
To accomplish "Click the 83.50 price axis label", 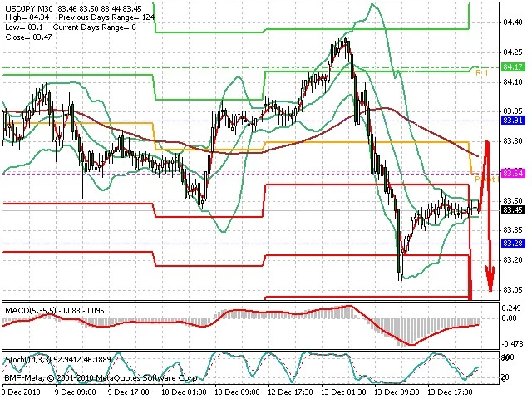I will click(x=512, y=200).
